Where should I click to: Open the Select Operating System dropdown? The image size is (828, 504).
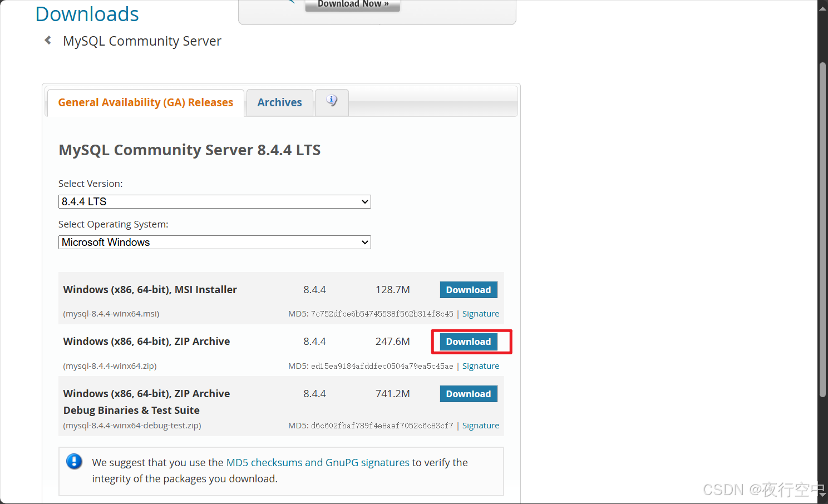(215, 242)
